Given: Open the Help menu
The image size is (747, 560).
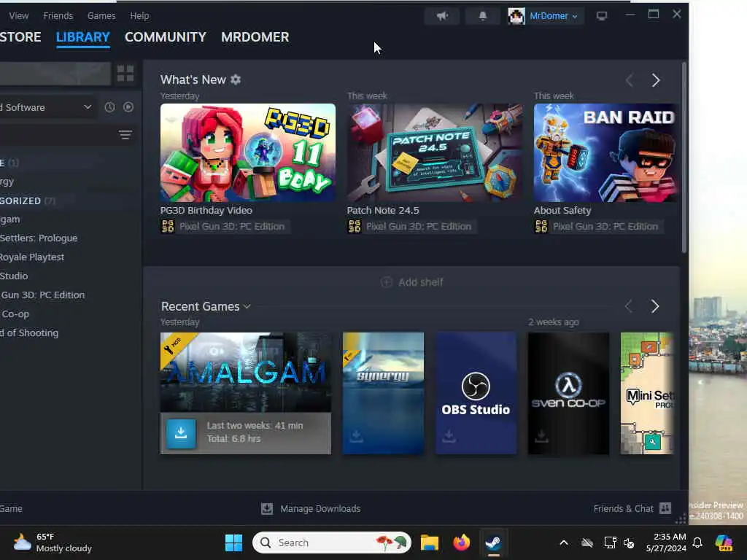Looking at the screenshot, I should pos(139,16).
